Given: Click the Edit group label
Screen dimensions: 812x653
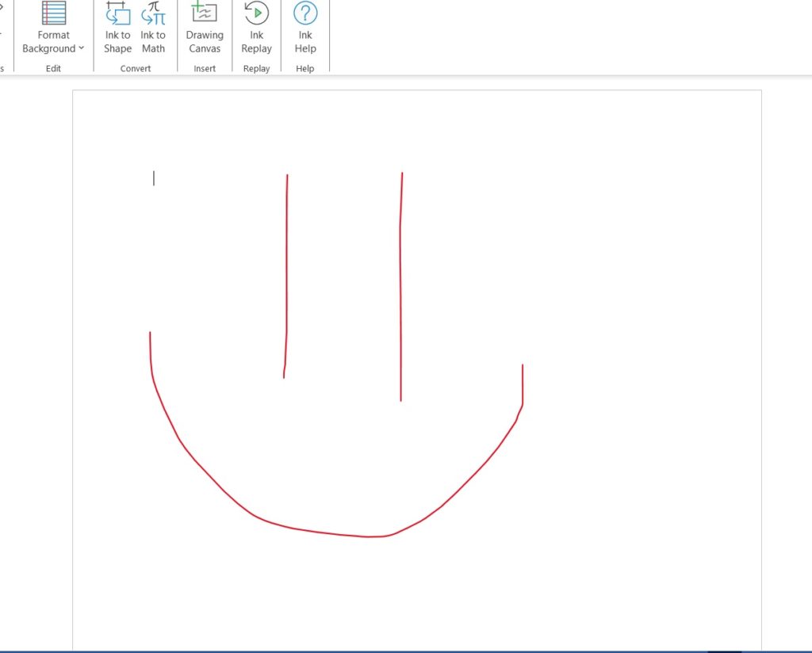Looking at the screenshot, I should point(53,68).
